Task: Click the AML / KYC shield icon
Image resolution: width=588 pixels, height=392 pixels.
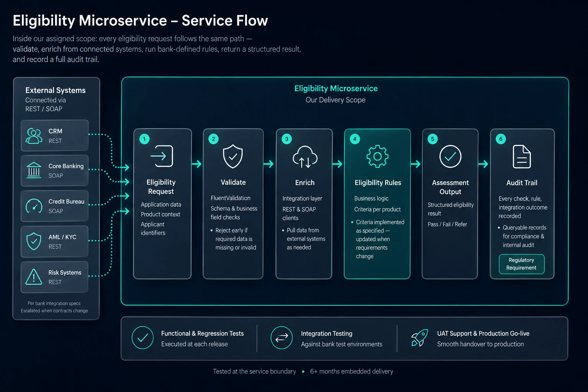Action: (x=34, y=241)
